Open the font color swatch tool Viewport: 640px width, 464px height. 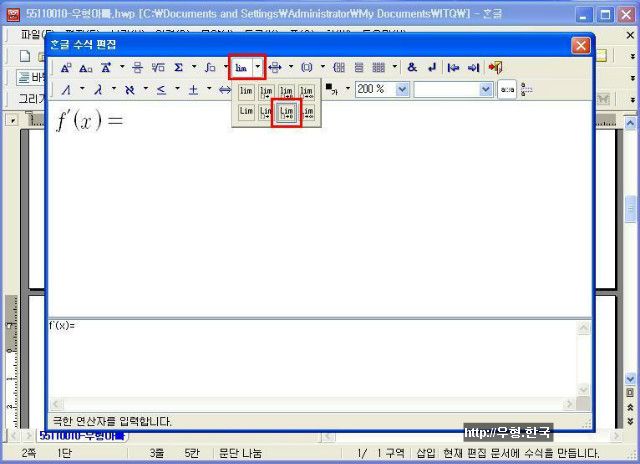[x=331, y=89]
